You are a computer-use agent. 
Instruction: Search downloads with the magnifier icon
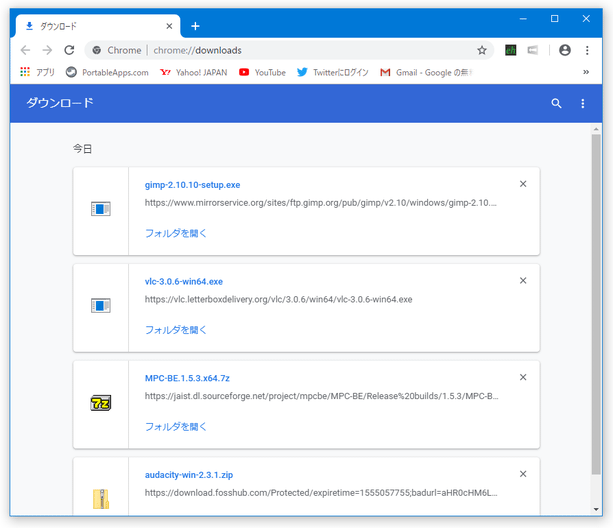point(556,103)
